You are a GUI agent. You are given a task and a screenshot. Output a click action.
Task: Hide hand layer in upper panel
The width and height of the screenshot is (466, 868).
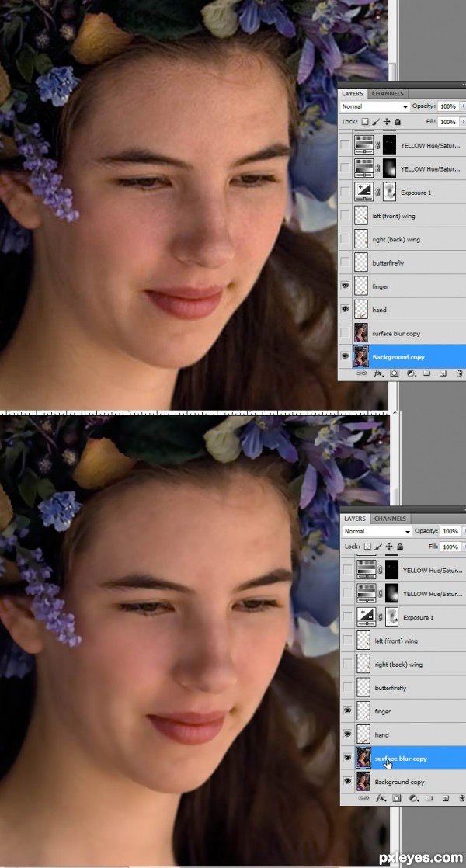[346, 310]
